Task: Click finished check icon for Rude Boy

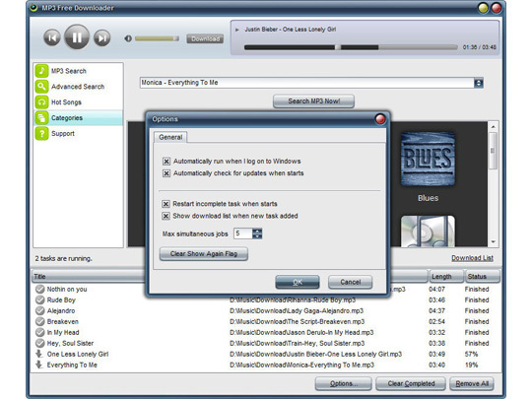Action: [x=40, y=299]
